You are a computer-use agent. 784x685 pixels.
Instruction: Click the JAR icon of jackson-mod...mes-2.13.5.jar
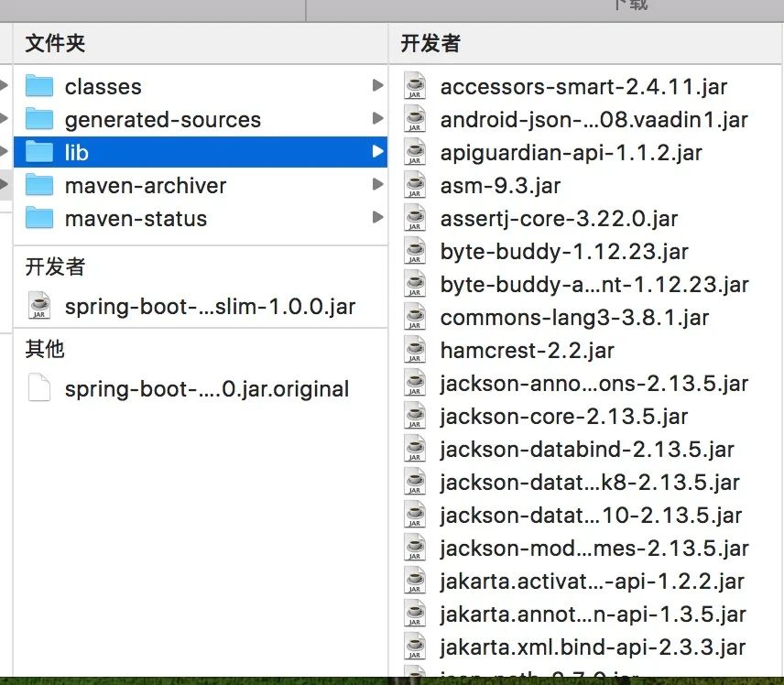415,548
